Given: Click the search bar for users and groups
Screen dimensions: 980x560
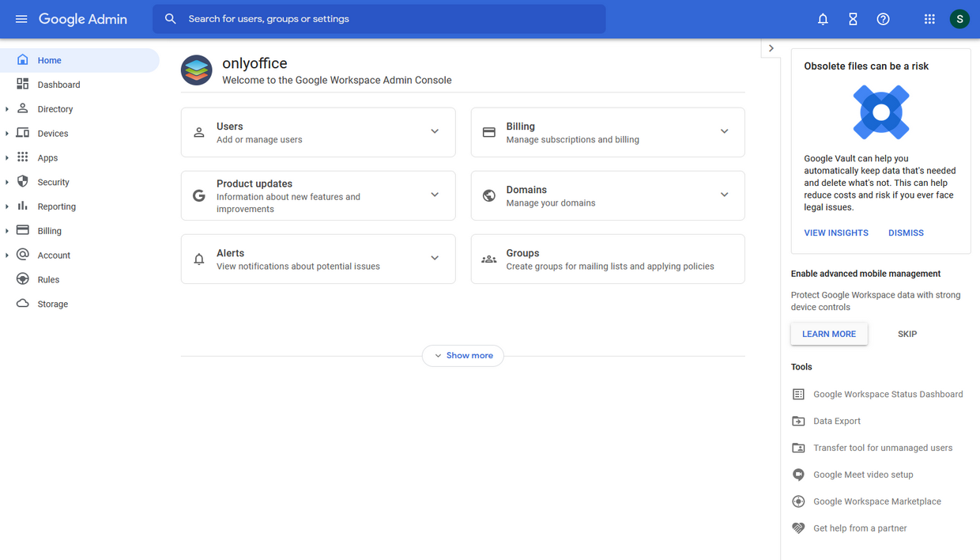Looking at the screenshot, I should 379,18.
